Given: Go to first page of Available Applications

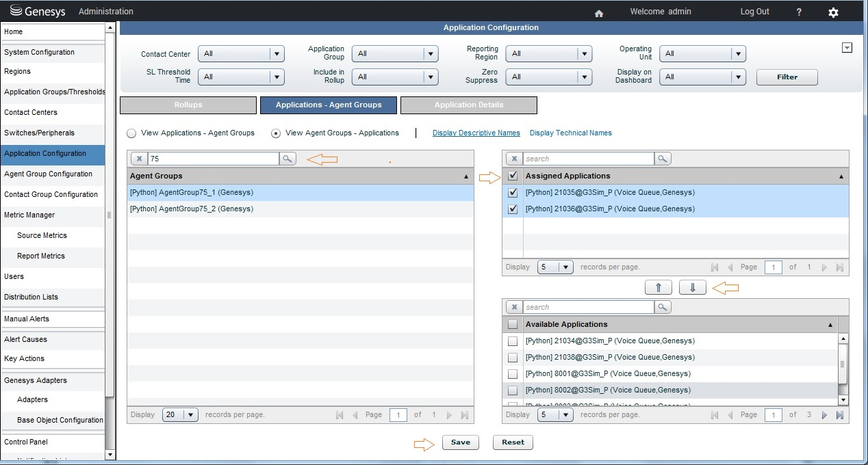Looking at the screenshot, I should 715,415.
